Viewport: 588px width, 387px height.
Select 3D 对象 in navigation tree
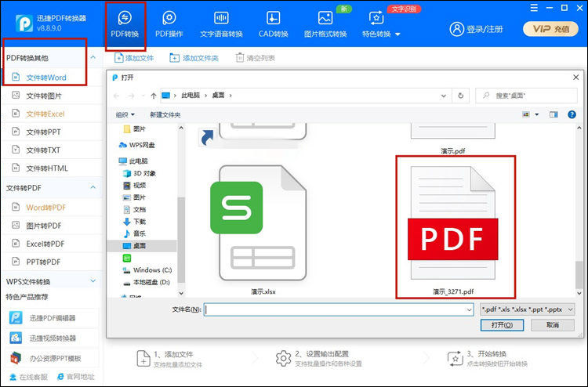coord(139,173)
